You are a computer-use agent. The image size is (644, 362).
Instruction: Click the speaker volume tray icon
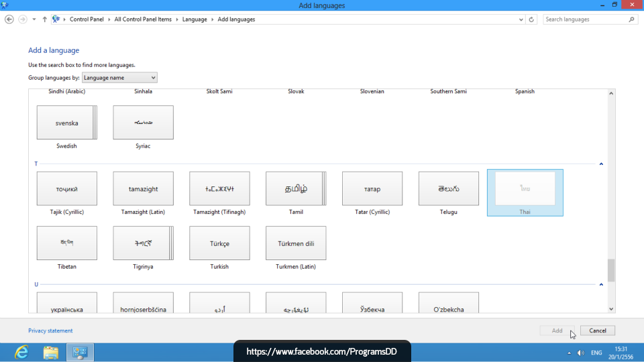580,353
